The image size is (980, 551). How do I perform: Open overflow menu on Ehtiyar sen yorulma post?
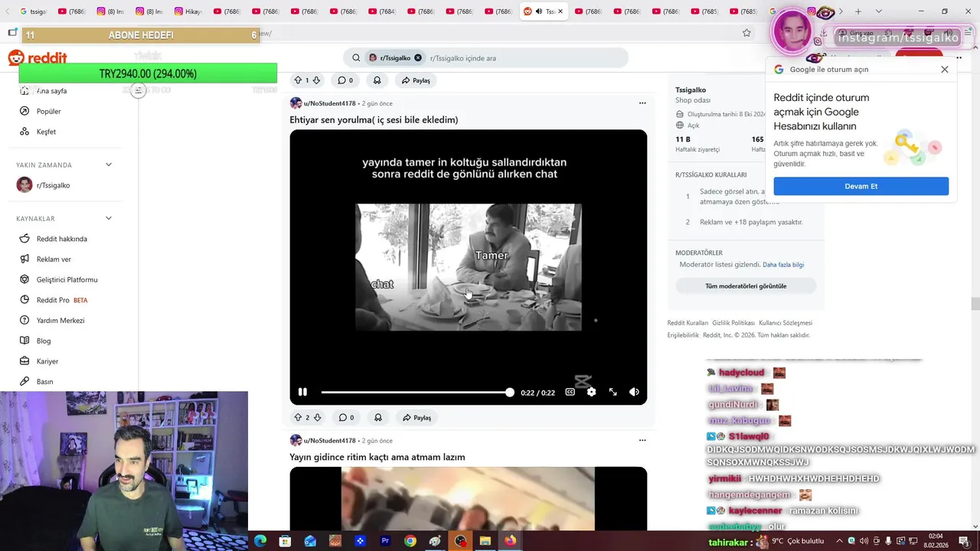[642, 103]
